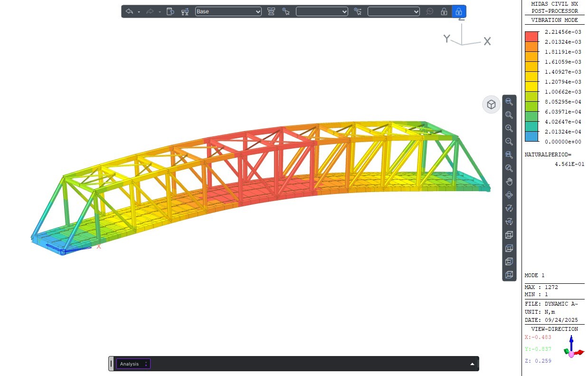This screenshot has height=376, width=588.
Task: Click the red legend swatch at 2.21456e-03
Action: [531, 36]
